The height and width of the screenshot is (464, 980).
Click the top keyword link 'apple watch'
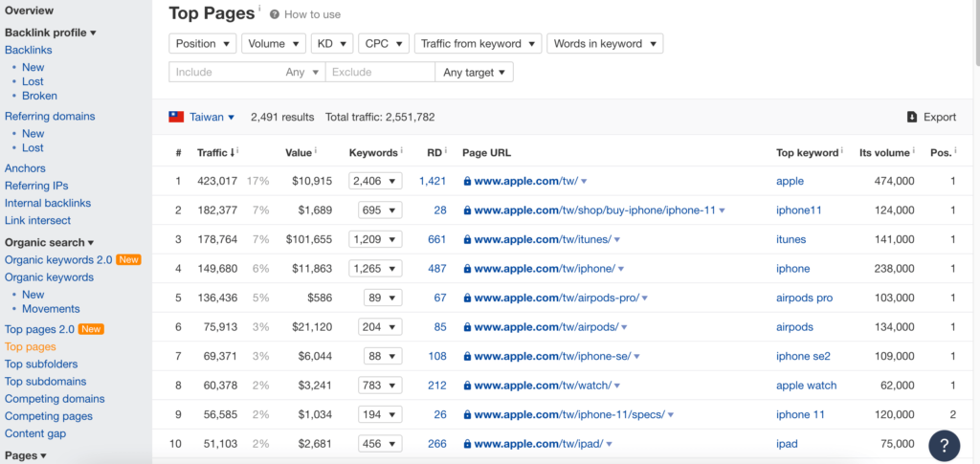806,386
